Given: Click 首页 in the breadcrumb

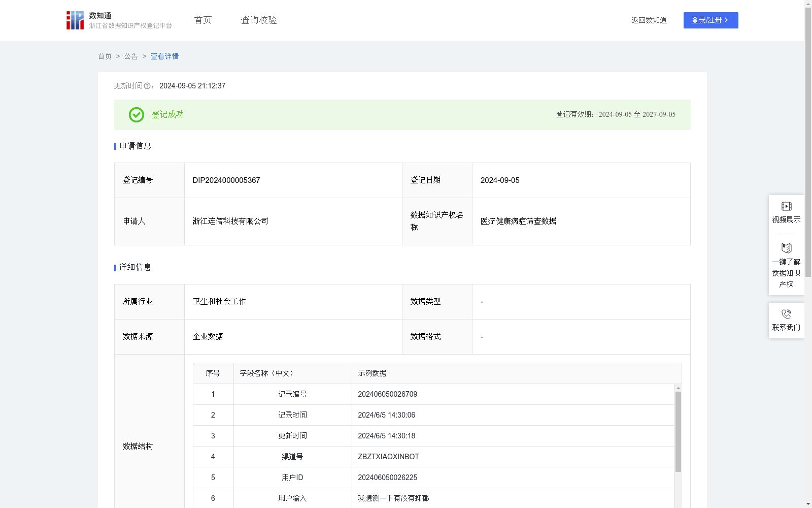Looking at the screenshot, I should tap(105, 56).
